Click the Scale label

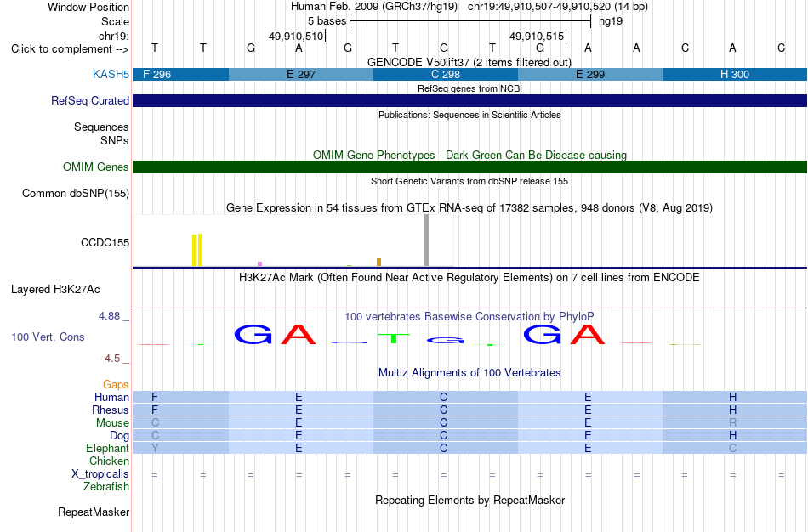116,21
